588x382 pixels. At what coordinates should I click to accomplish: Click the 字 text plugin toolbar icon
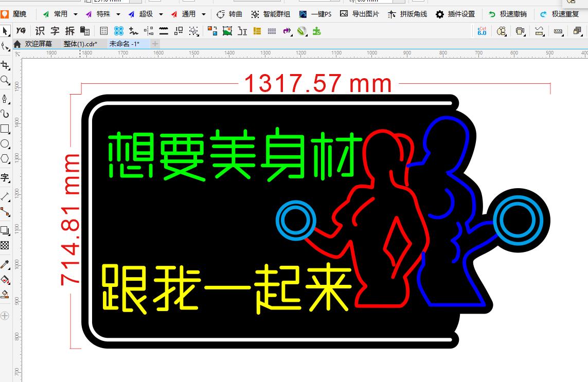[x=55, y=31]
